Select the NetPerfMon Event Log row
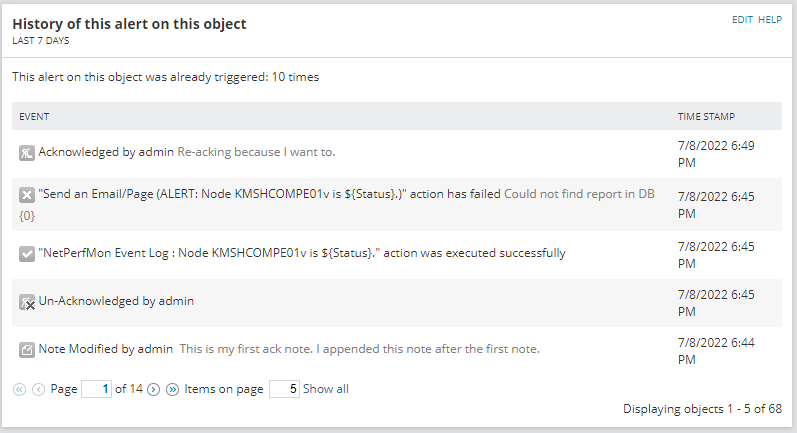This screenshot has width=797, height=433. 301,253
